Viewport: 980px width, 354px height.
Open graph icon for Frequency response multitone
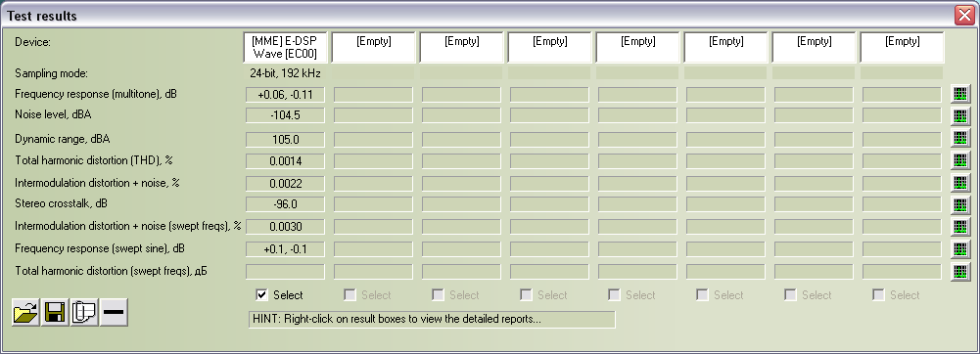(960, 94)
